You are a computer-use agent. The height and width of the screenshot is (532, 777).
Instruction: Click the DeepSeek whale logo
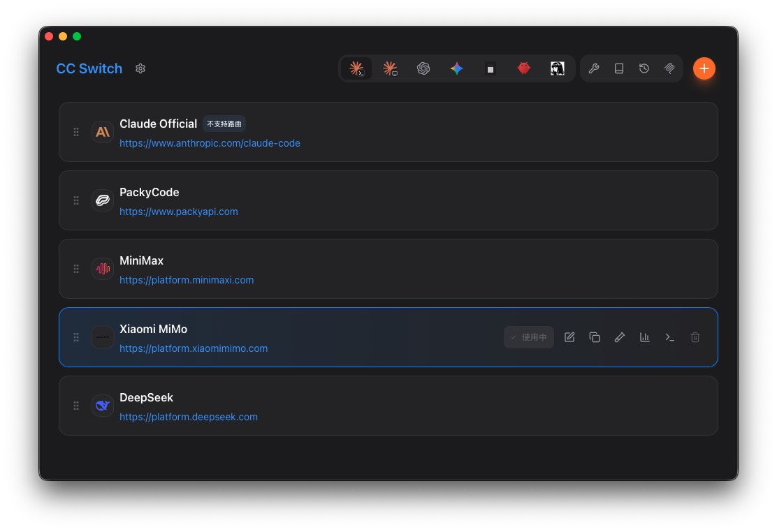coord(103,406)
